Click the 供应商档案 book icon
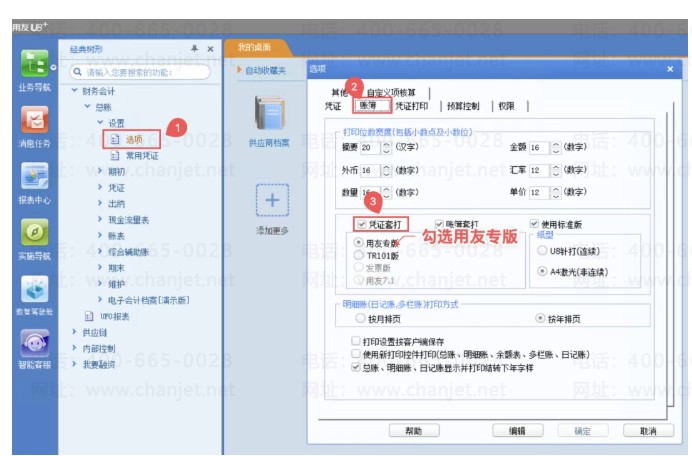Viewport: 692px width, 456px height. click(269, 113)
